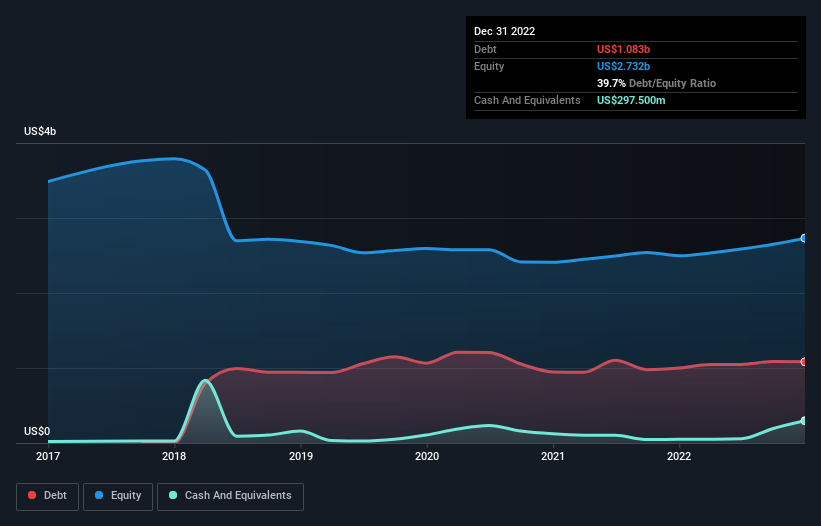Click the 2018 x-axis label

tap(174, 456)
